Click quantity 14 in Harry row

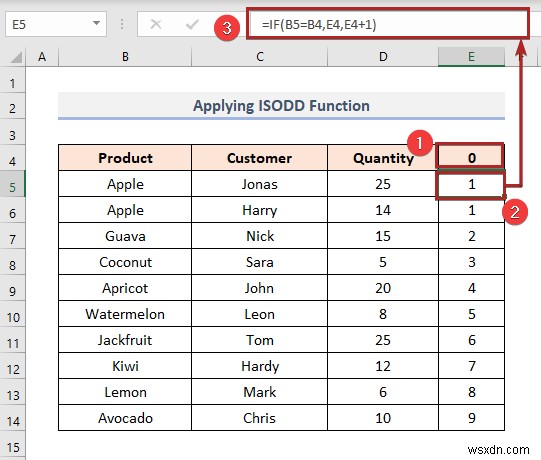[383, 210]
